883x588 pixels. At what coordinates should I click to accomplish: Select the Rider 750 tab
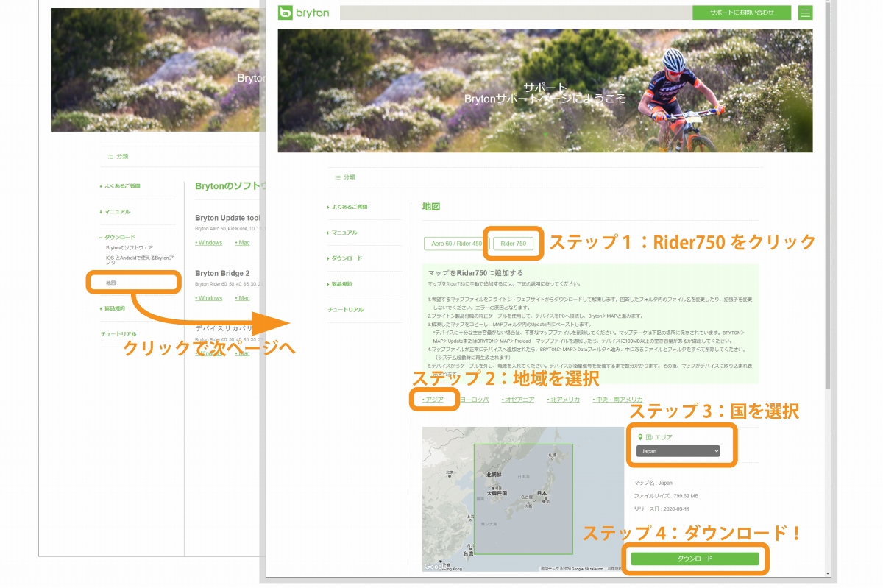(513, 244)
